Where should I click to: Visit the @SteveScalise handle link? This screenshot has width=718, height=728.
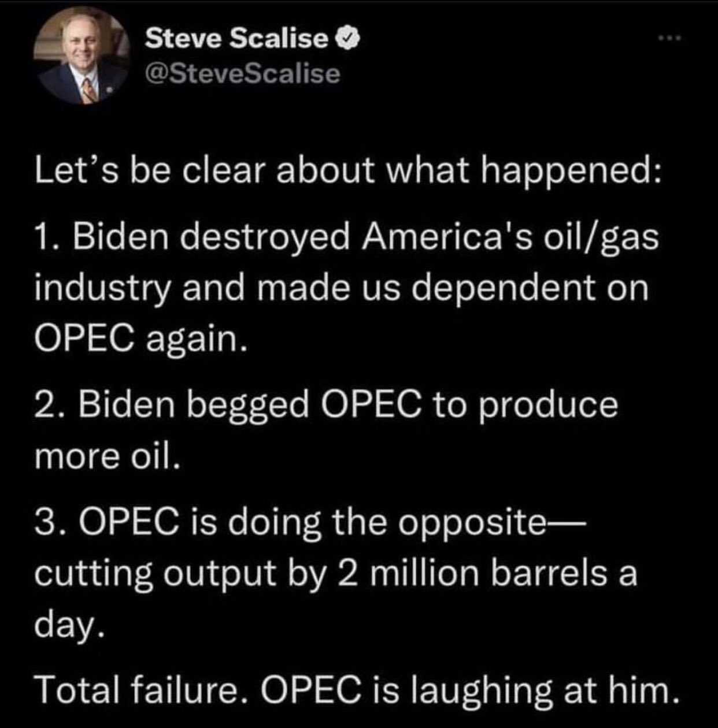(x=242, y=73)
